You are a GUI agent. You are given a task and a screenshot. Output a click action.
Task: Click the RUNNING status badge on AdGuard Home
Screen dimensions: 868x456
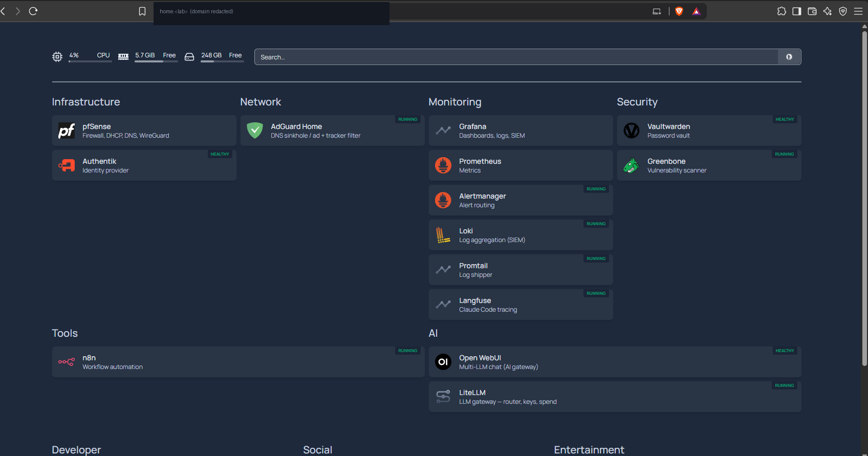[408, 119]
